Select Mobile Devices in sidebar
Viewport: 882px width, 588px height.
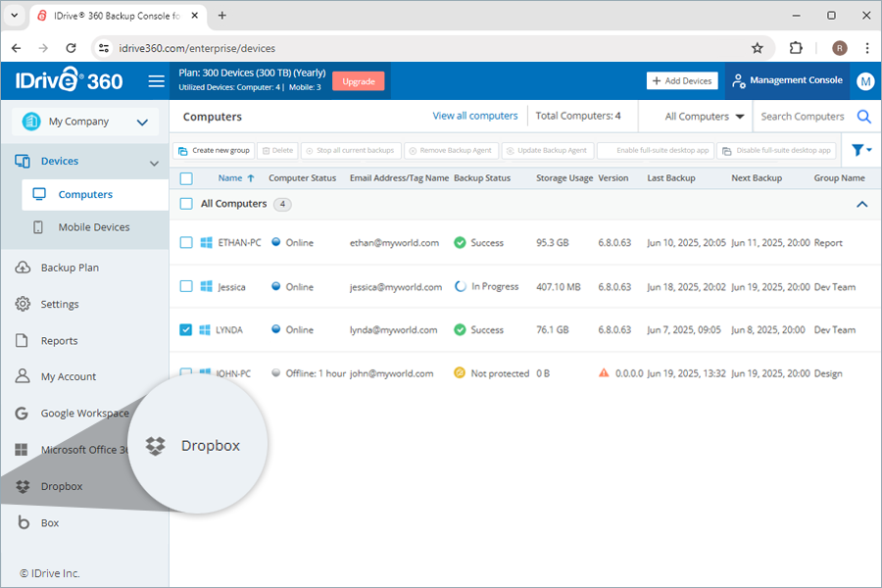coord(93,227)
